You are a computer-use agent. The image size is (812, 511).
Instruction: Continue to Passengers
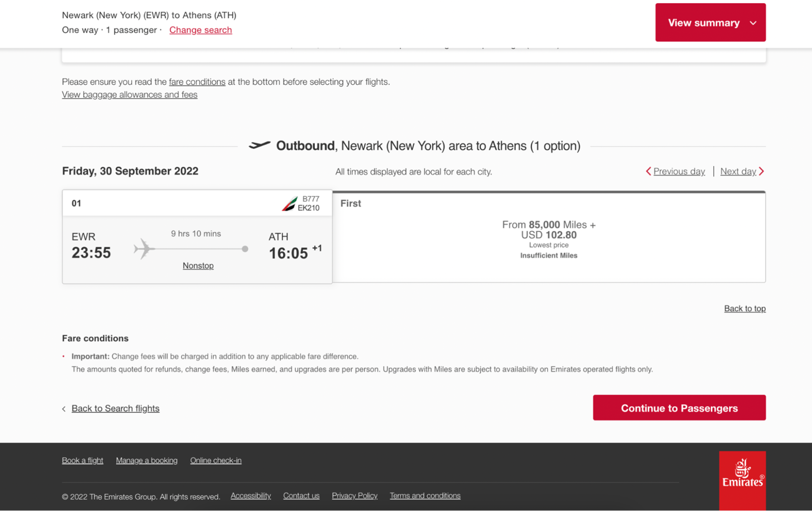[x=679, y=407]
